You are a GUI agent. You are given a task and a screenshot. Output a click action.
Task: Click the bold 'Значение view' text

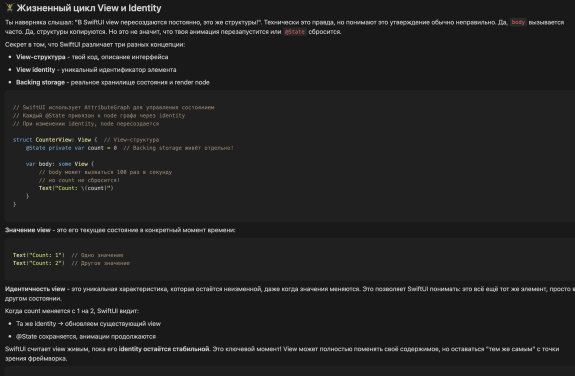(x=28, y=230)
